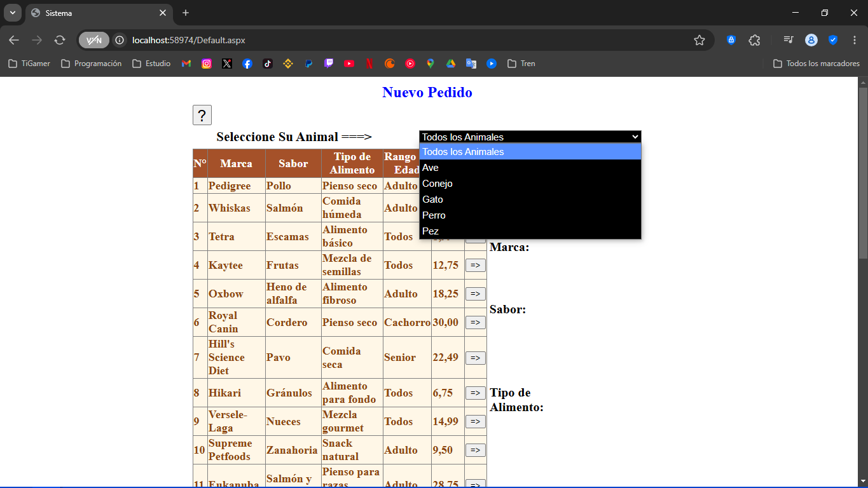
Task: Open the Todos los marcadores folder
Action: pos(816,64)
